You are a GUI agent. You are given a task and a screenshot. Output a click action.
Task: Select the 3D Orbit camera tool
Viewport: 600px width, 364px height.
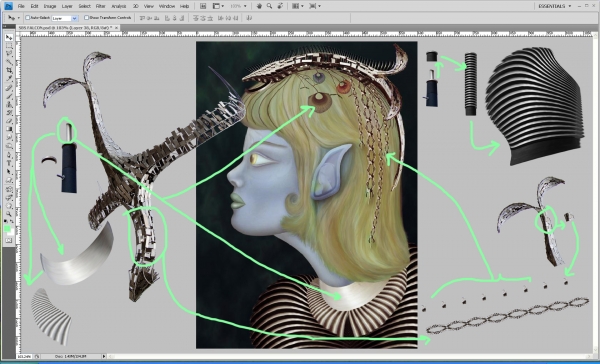pyautogui.click(x=9, y=199)
